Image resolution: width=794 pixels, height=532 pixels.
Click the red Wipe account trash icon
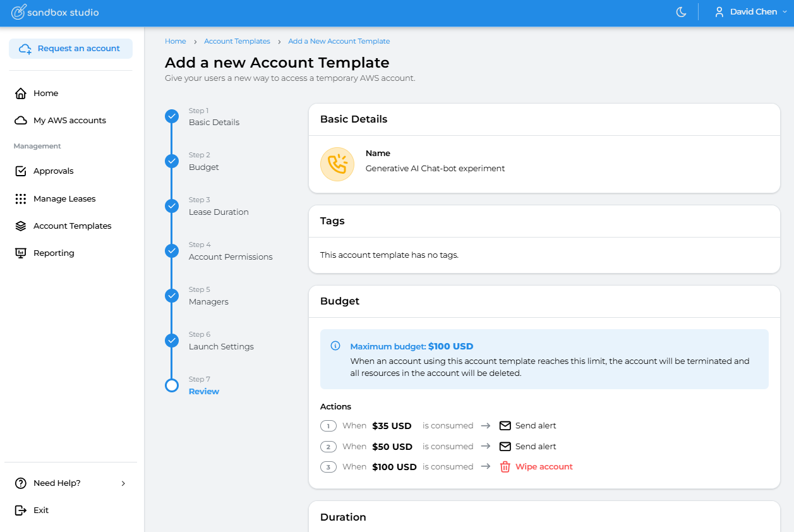coord(505,467)
